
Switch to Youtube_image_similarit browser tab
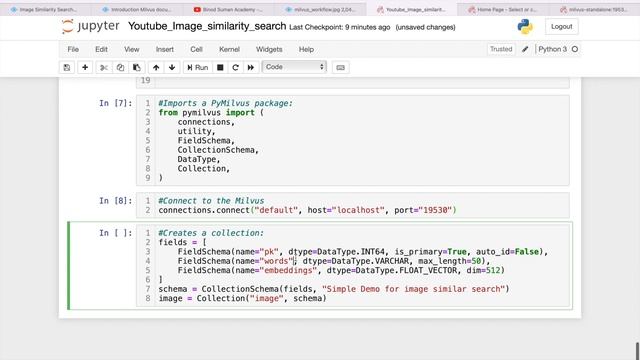coord(411,9)
